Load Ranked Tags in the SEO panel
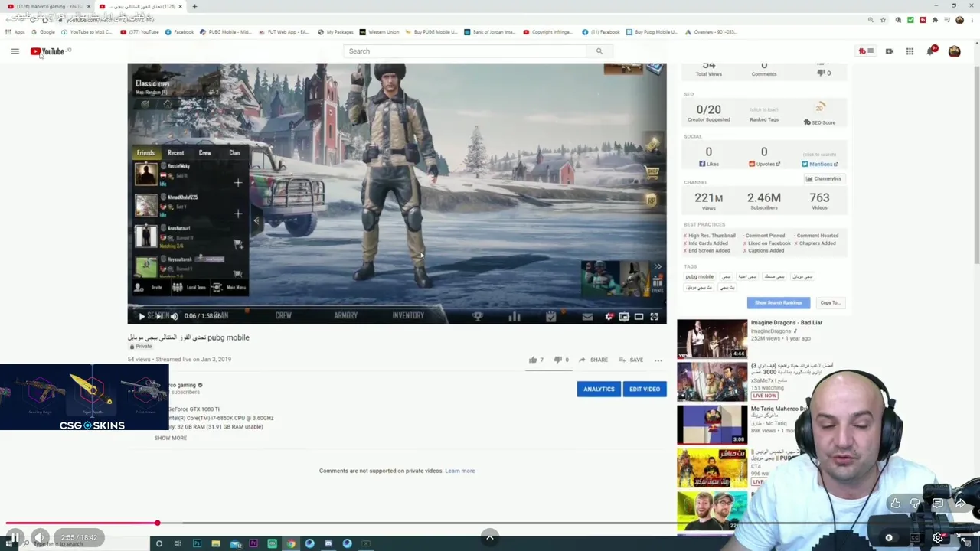 point(764,115)
